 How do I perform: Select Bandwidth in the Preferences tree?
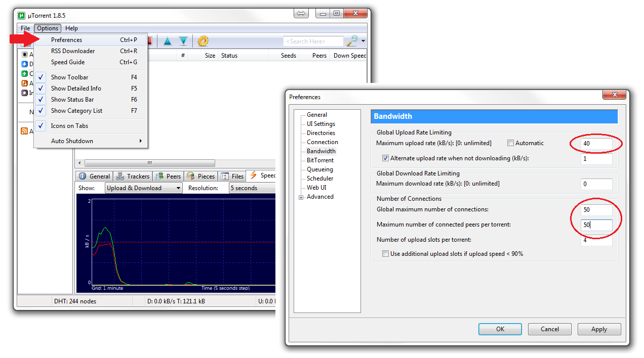pyautogui.click(x=321, y=151)
